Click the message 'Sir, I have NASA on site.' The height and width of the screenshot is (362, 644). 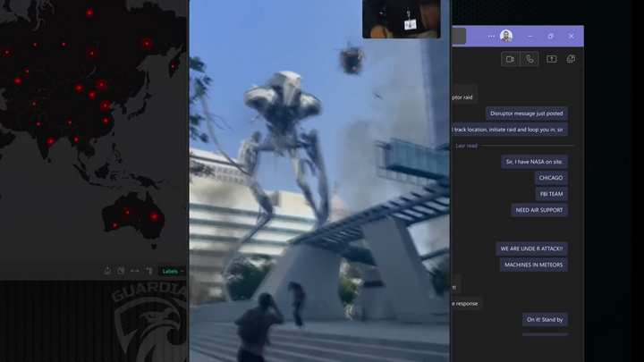534,162
